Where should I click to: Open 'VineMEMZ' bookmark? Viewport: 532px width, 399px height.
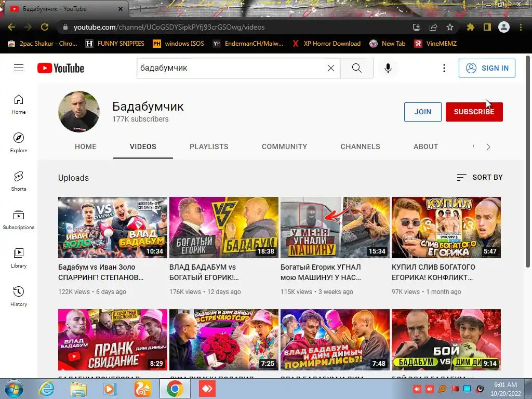[x=436, y=44]
